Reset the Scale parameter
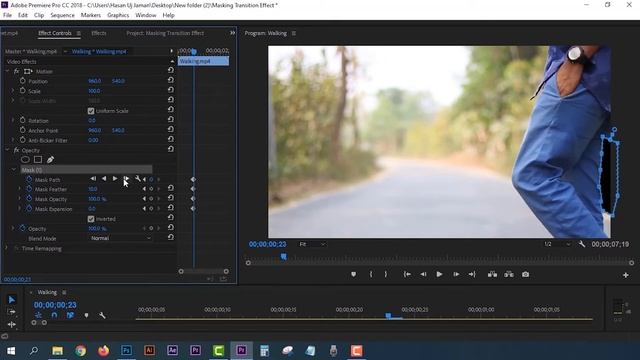This screenshot has width=640, height=360. (171, 90)
